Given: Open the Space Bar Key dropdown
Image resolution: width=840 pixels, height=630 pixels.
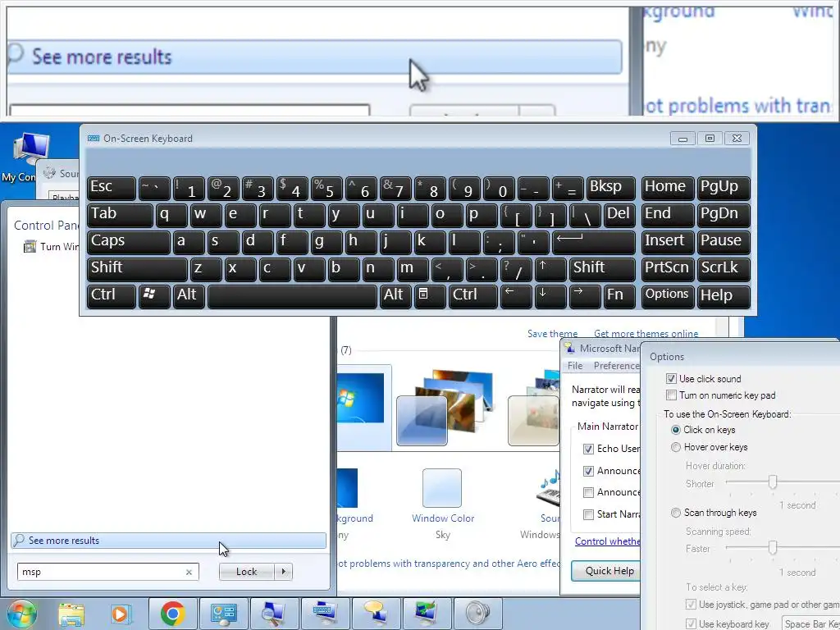Looking at the screenshot, I should pyautogui.click(x=810, y=624).
